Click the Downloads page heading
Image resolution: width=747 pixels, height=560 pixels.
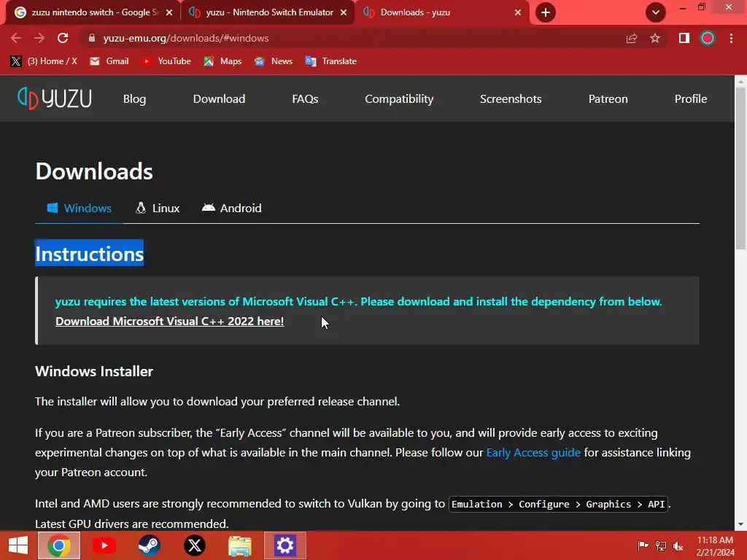pyautogui.click(x=94, y=171)
